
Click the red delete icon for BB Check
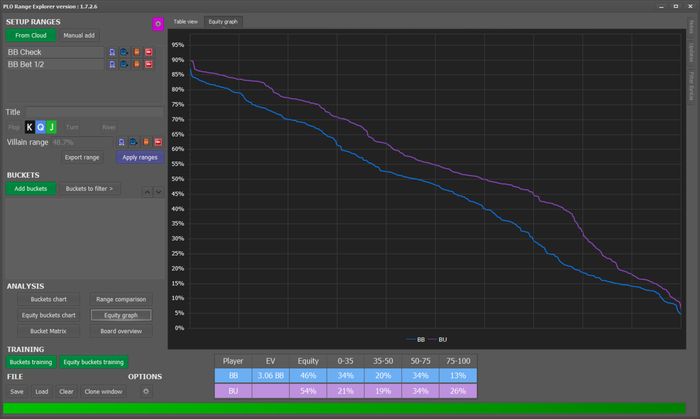148,51
